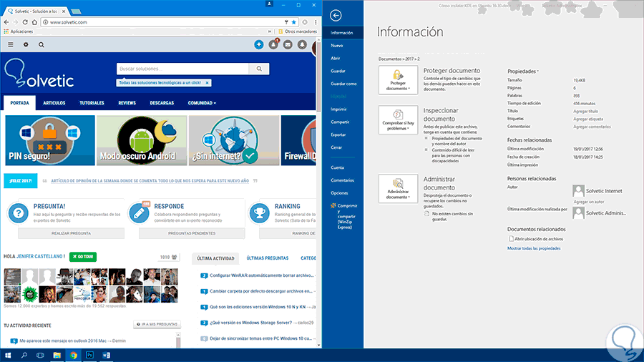Choose Guardar in Word sidebar
Screen dimensions: 644x362
[x=338, y=71]
